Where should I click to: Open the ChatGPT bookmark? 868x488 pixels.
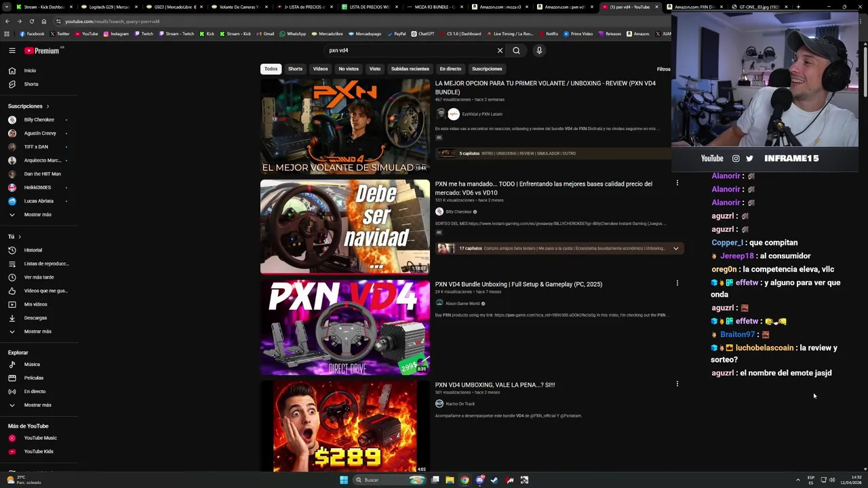pyautogui.click(x=422, y=34)
